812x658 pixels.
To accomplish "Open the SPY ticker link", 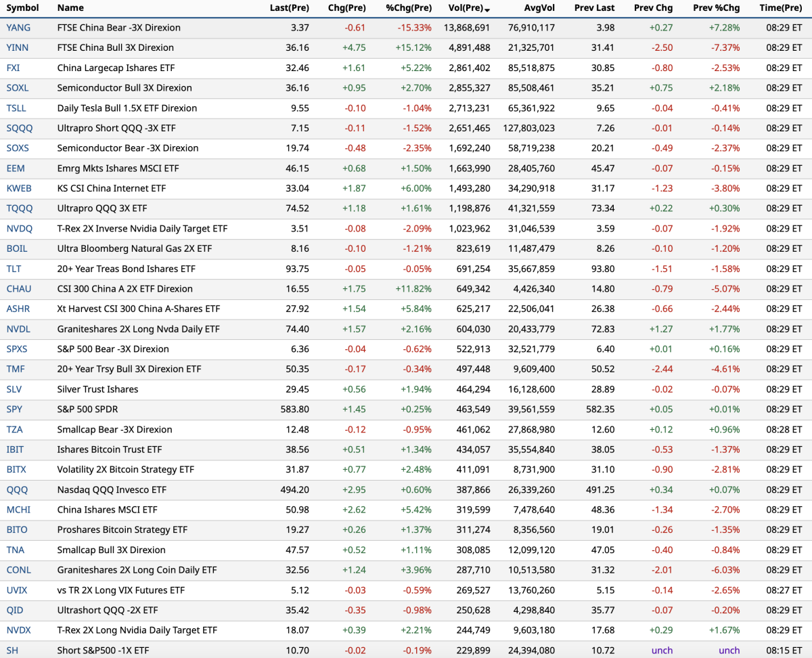I will 14,410.
